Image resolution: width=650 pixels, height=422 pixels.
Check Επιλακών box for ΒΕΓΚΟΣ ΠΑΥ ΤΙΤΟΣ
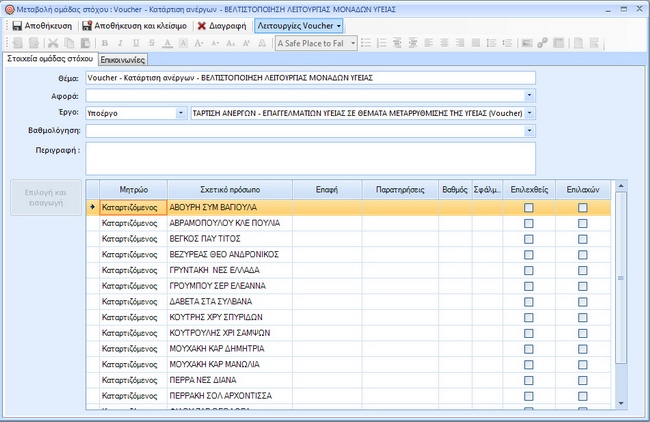(582, 238)
